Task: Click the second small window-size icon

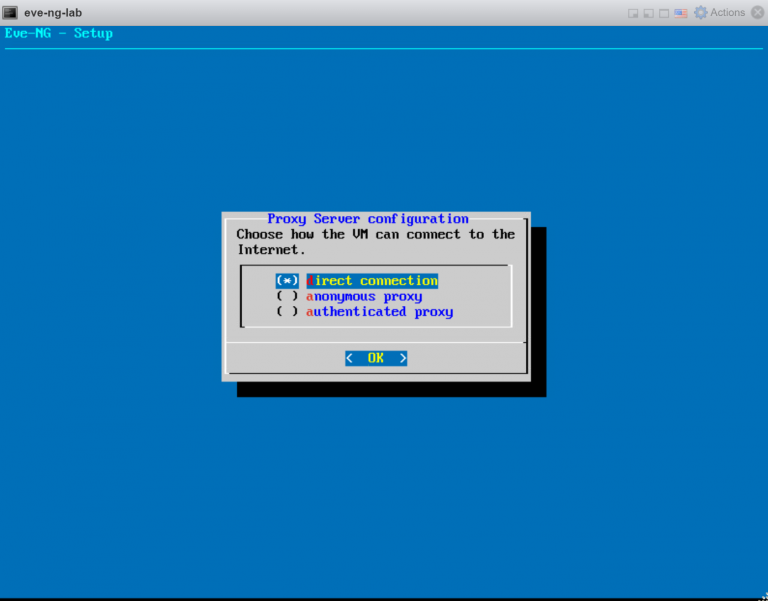Action: 648,13
